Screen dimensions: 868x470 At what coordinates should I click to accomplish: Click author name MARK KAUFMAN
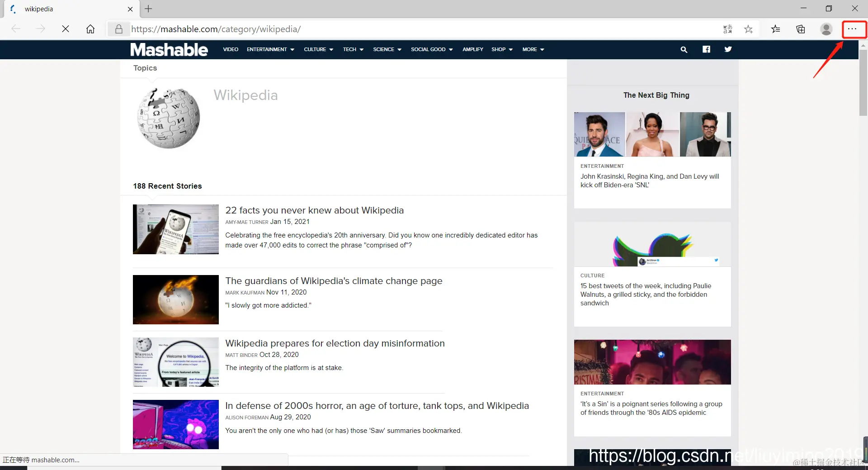(x=245, y=293)
